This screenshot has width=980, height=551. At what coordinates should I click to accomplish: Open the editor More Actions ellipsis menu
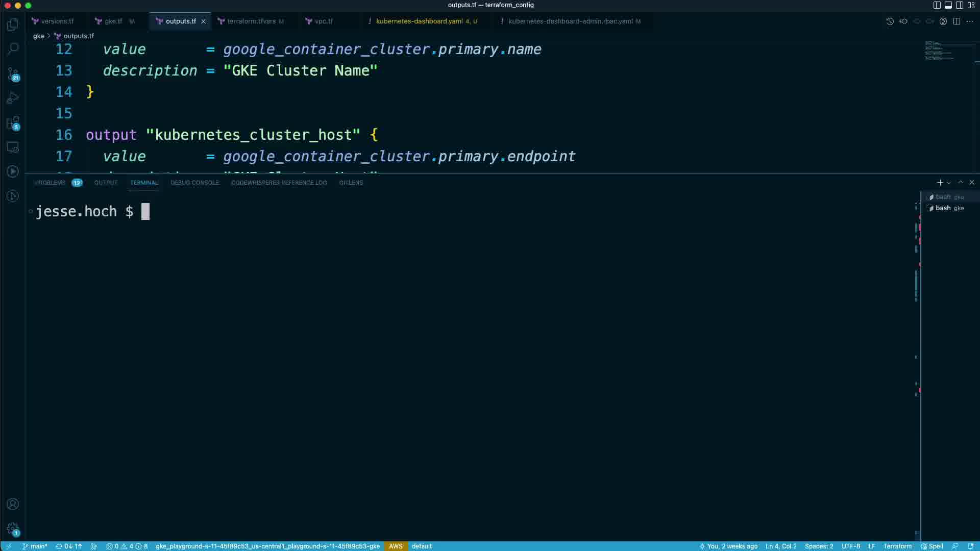[x=970, y=21]
